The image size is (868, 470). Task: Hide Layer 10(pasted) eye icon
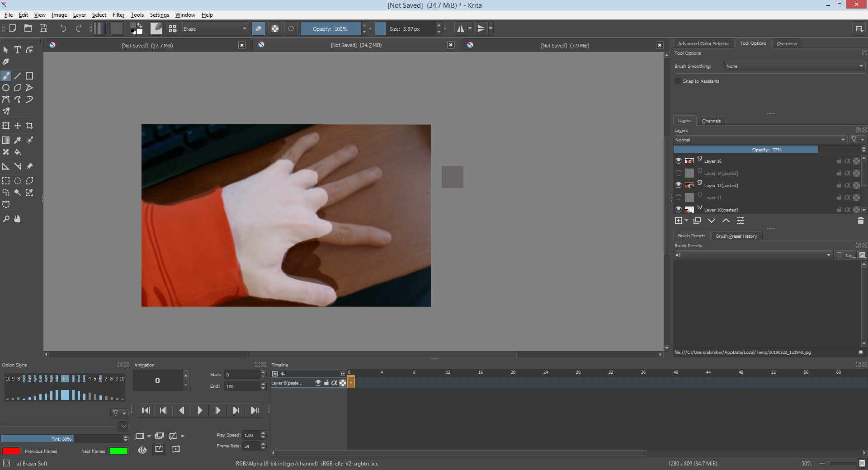coord(679,210)
